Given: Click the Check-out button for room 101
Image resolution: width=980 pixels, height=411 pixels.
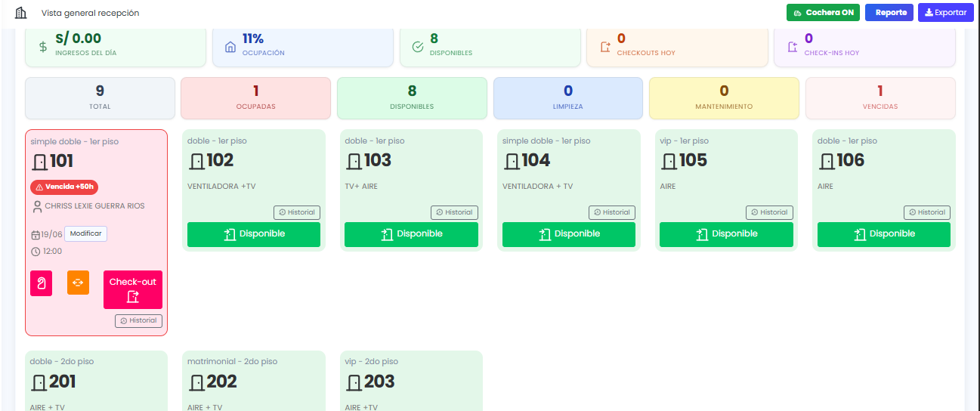Looking at the screenshot, I should 133,289.
